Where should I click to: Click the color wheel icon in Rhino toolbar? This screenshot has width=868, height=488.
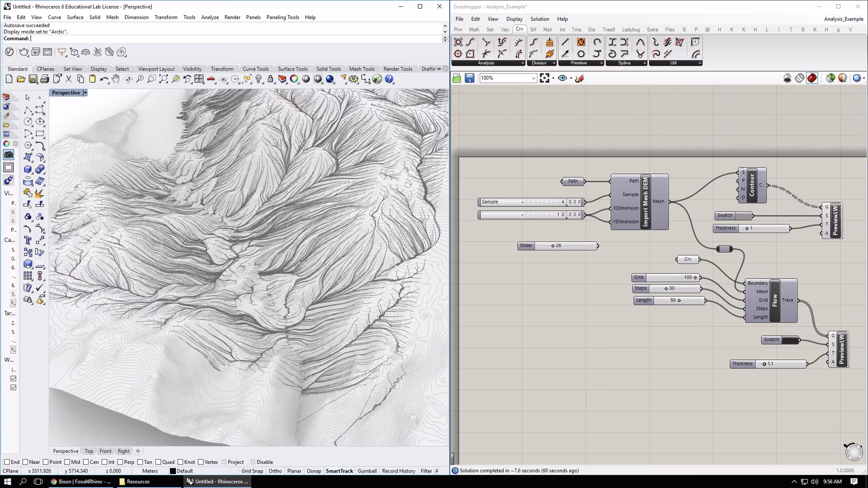click(294, 79)
